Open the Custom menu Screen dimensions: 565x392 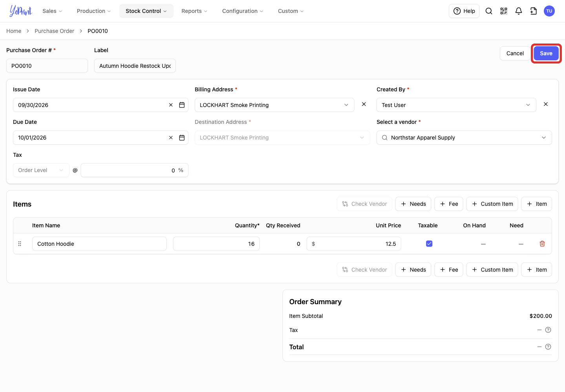(291, 11)
